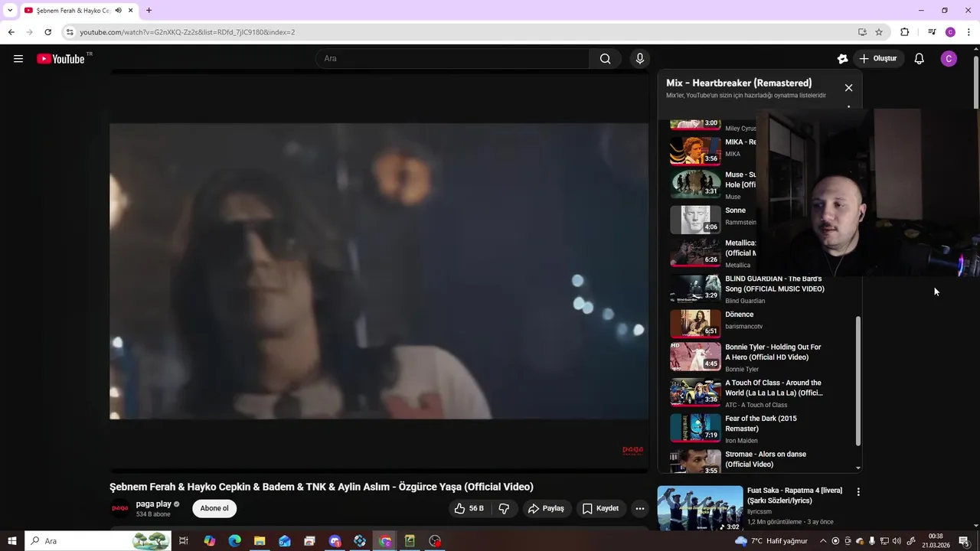Save the video using Kaydet
Viewport: 980px width, 551px height.
tap(600, 508)
